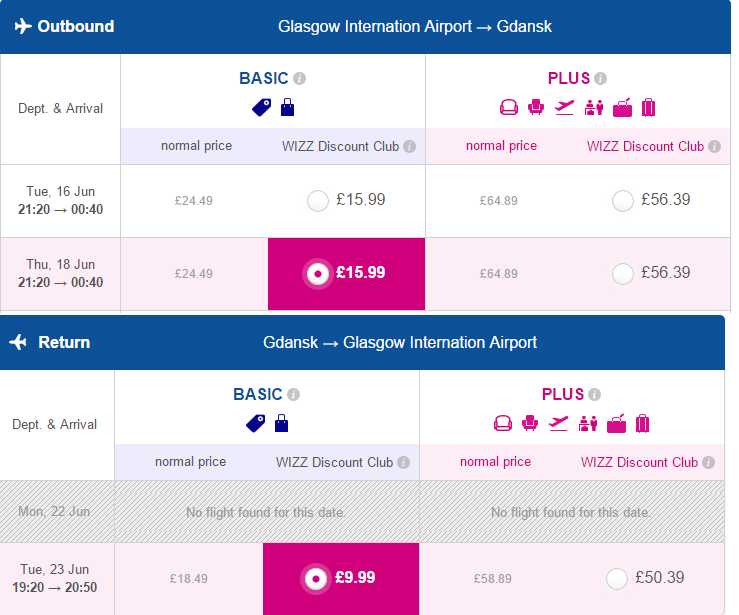Select Tue 23 Jun PLUS £50.39 return fare

tap(617, 579)
